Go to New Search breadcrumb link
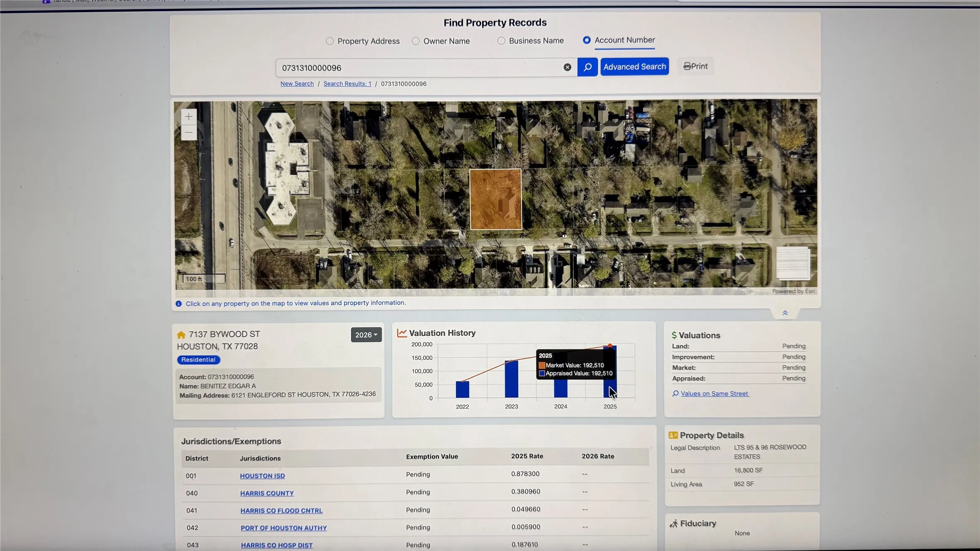Viewport: 980px width, 551px height. click(297, 84)
